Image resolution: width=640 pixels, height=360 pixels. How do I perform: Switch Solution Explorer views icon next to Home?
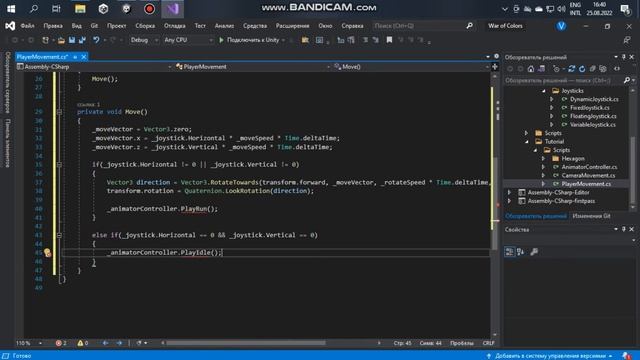(541, 69)
